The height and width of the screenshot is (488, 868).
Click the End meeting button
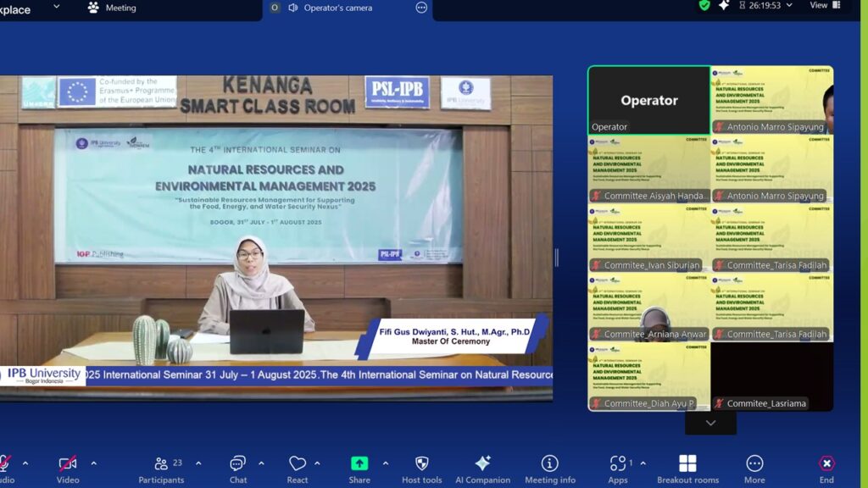826,464
